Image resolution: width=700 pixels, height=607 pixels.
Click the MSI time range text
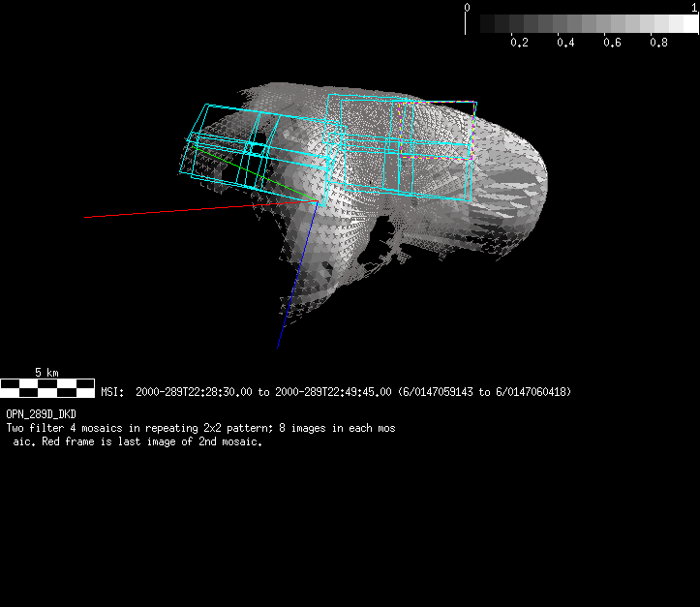[336, 392]
